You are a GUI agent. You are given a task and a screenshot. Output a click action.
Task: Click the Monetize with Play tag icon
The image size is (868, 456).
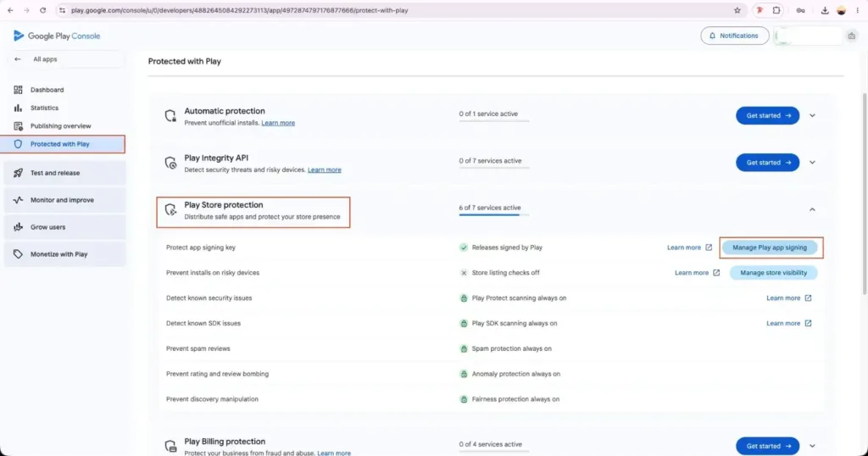pos(19,254)
